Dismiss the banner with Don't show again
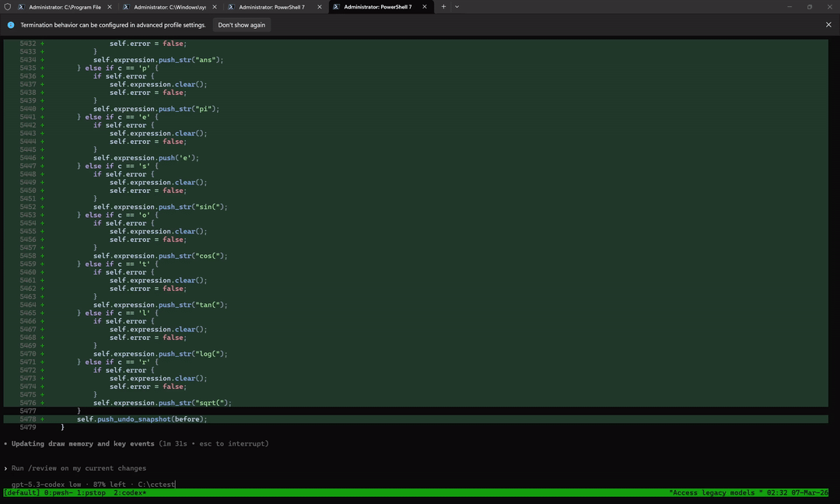This screenshot has height=504, width=840. tap(241, 24)
